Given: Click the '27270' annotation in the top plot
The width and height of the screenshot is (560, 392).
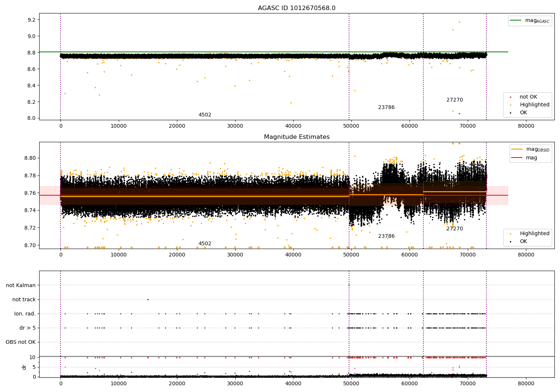Looking at the screenshot, I should pos(455,100).
